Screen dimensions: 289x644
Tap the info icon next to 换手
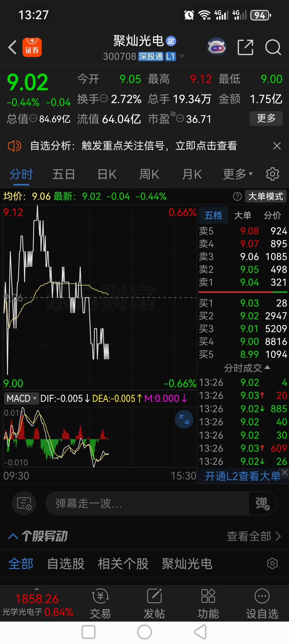pos(104,99)
